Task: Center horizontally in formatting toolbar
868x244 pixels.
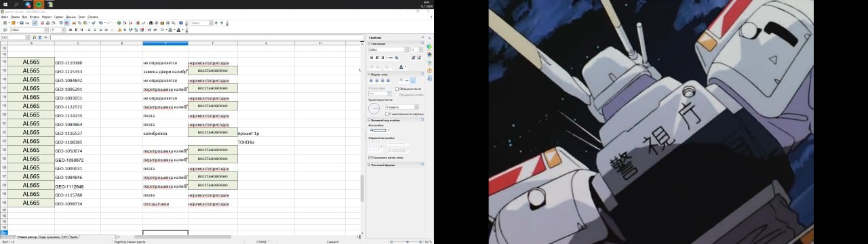Action: point(95,30)
